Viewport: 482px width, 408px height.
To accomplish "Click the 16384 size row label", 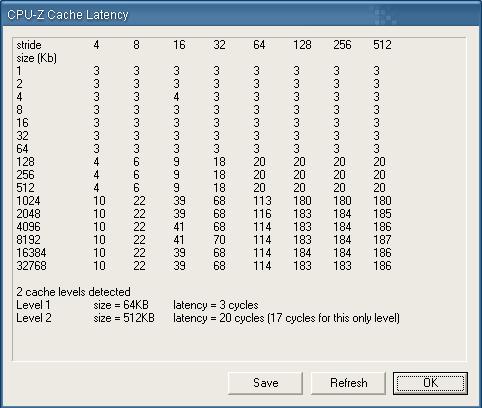I will pos(31,253).
